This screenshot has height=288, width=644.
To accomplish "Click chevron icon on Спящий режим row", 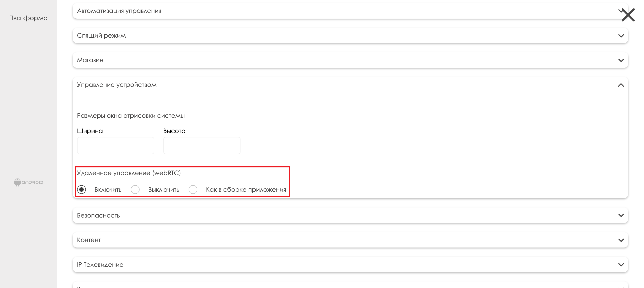I will click(621, 36).
